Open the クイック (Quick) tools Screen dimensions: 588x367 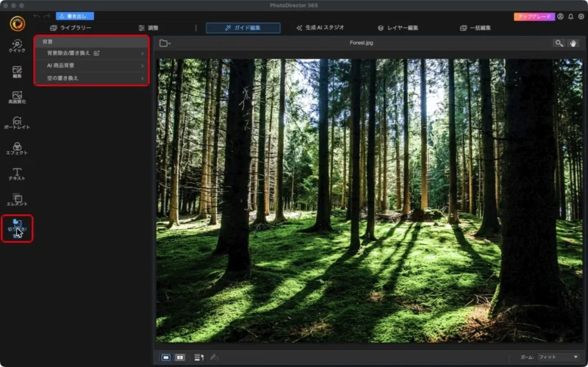pos(17,46)
